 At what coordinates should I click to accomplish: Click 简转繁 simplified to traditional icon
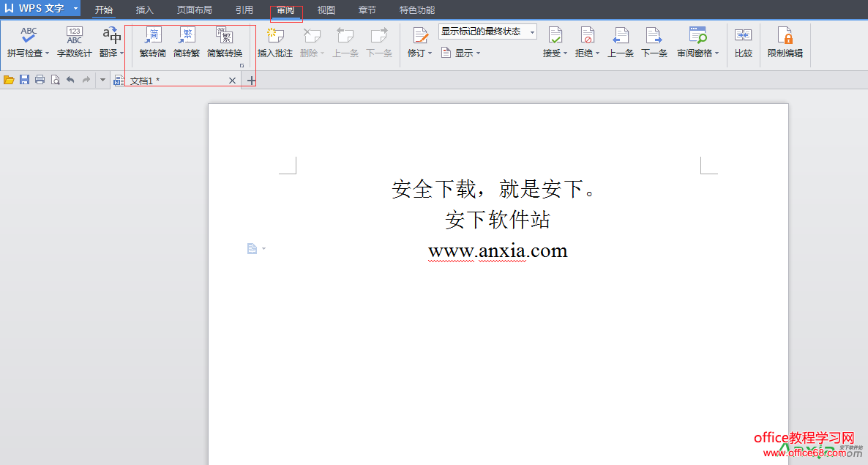pos(187,36)
